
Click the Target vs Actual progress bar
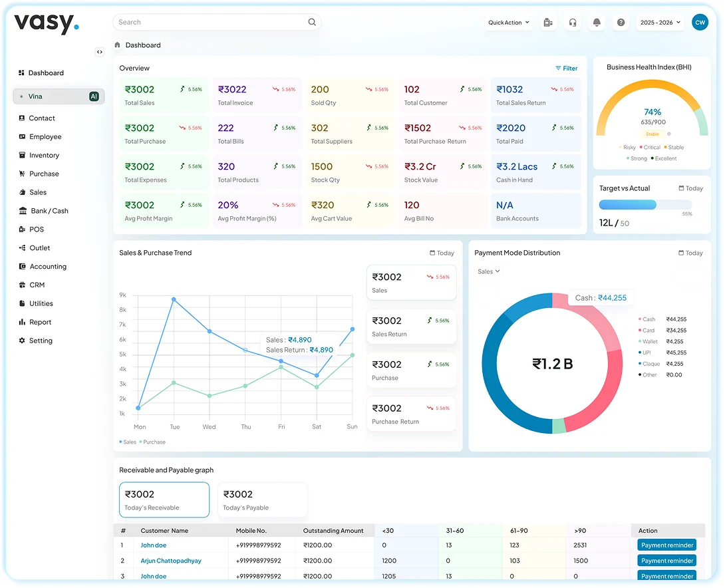(x=645, y=205)
